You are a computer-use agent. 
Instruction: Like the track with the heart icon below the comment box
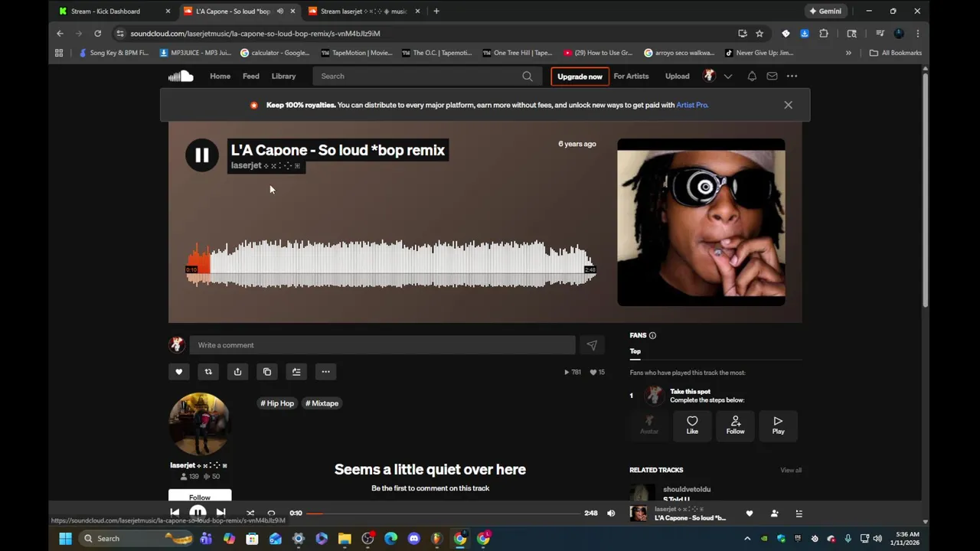pos(179,372)
